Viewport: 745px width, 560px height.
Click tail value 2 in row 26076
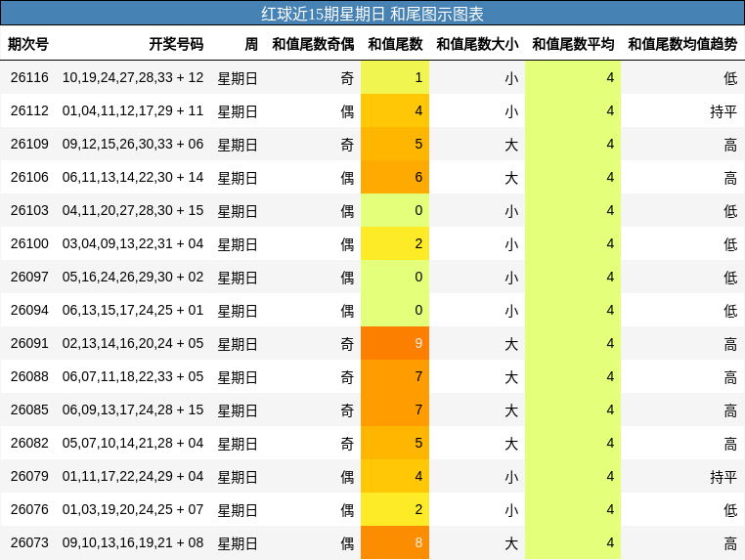395,509
